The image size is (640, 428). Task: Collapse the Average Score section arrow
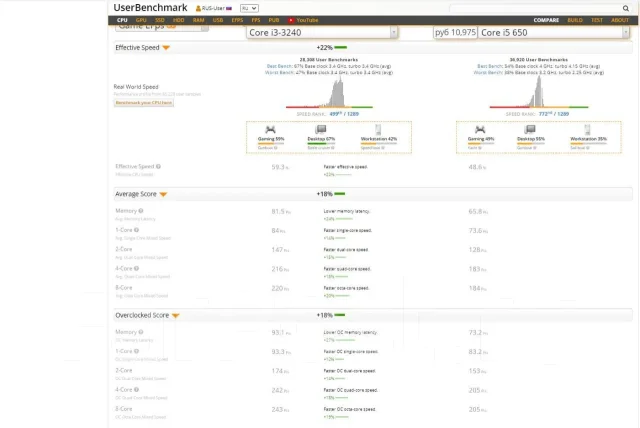click(x=163, y=194)
